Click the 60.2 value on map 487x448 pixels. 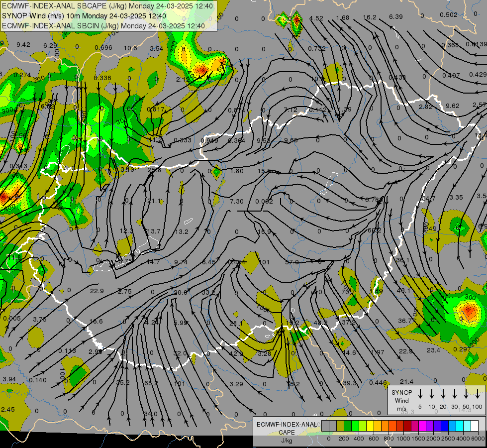pos(374,230)
